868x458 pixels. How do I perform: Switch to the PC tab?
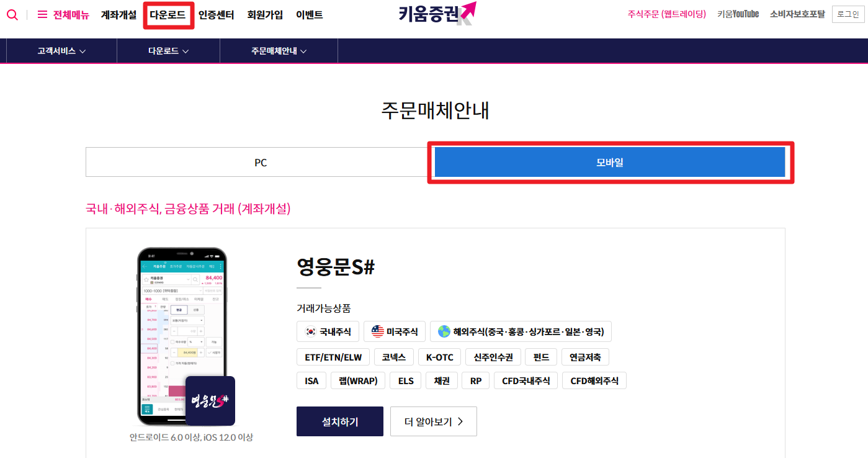click(x=260, y=163)
